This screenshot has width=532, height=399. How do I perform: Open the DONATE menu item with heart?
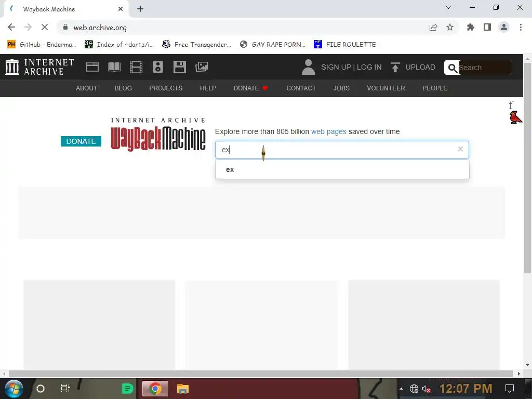click(x=251, y=88)
